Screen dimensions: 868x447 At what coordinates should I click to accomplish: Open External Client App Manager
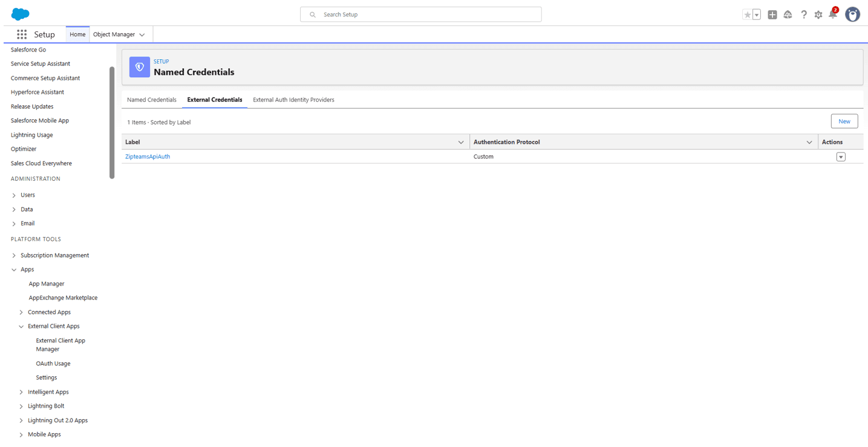60,345
